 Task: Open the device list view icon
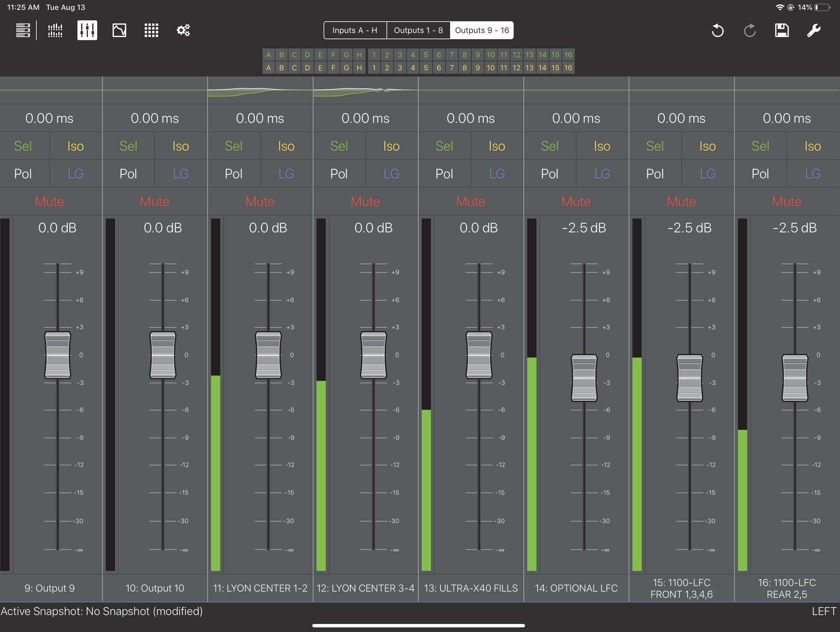click(x=23, y=30)
